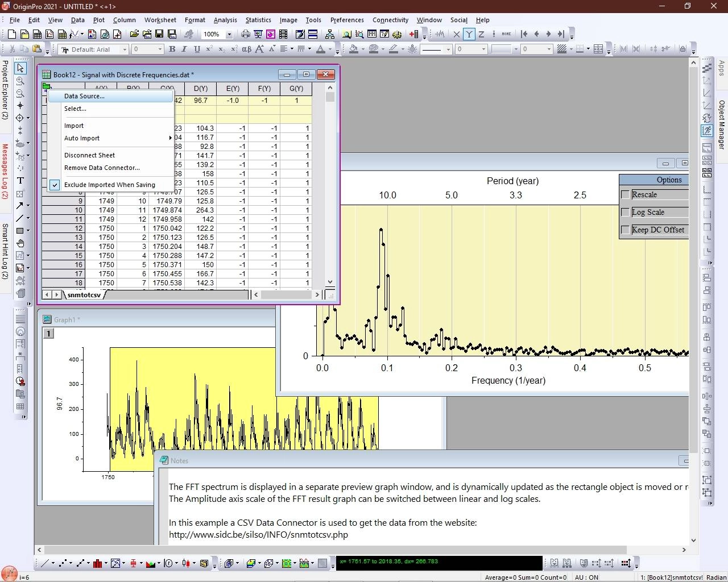Click the New Project icon
728x582 pixels.
coord(11,34)
